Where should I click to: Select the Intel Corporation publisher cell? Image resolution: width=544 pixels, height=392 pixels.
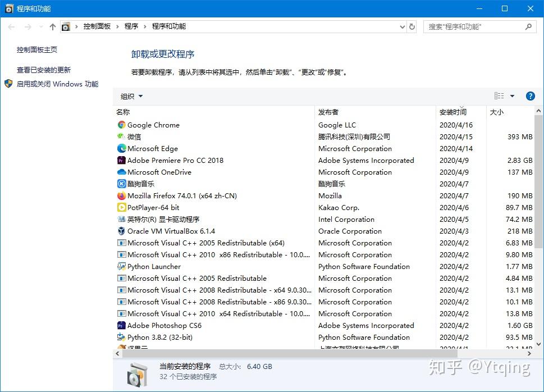tap(346, 220)
